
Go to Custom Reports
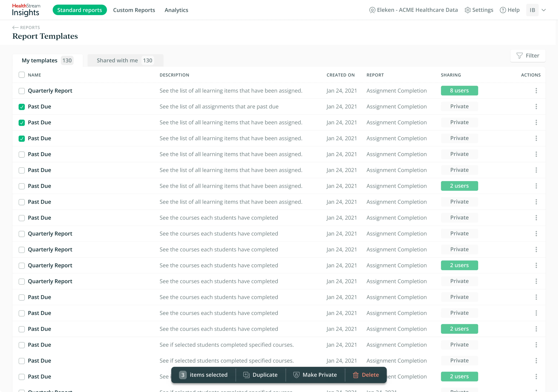pyautogui.click(x=134, y=10)
